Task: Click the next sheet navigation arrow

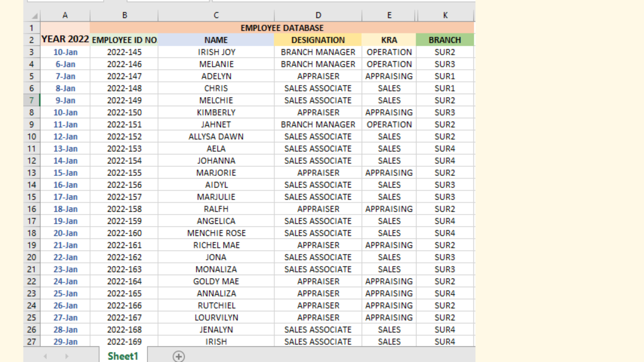Action: pos(66,356)
